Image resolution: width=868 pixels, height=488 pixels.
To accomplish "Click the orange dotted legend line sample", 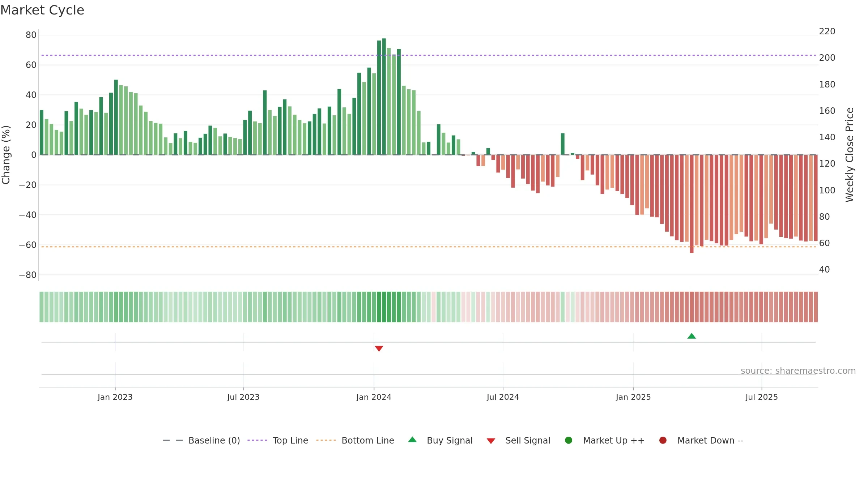I will (326, 440).
